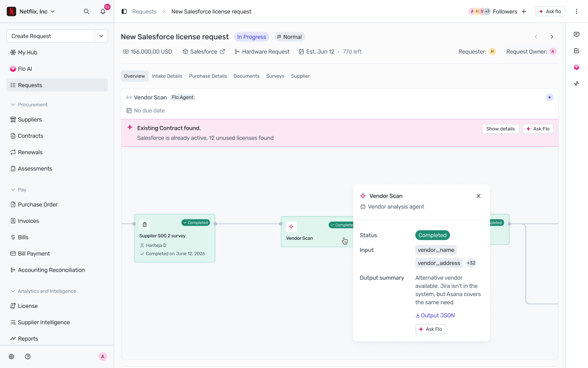588x368 pixels.
Task: Open the Normal priority selector
Action: (289, 37)
